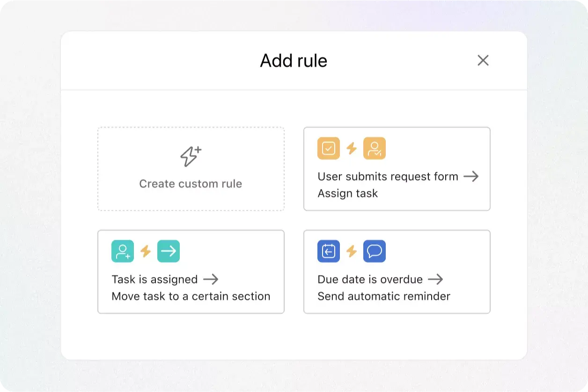Click the lightning bolt between blue icons
Screen dimensions: 588x392
(352, 251)
